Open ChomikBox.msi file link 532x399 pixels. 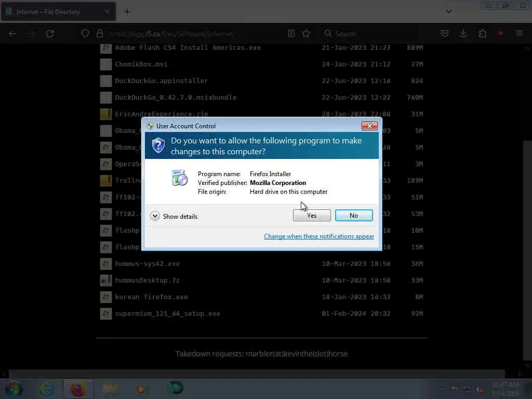(x=141, y=64)
